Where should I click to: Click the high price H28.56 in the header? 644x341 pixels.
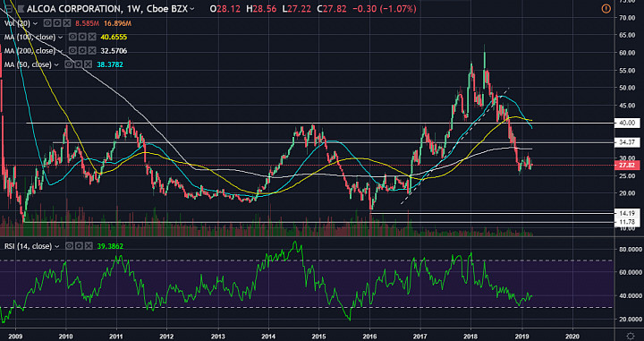point(262,8)
